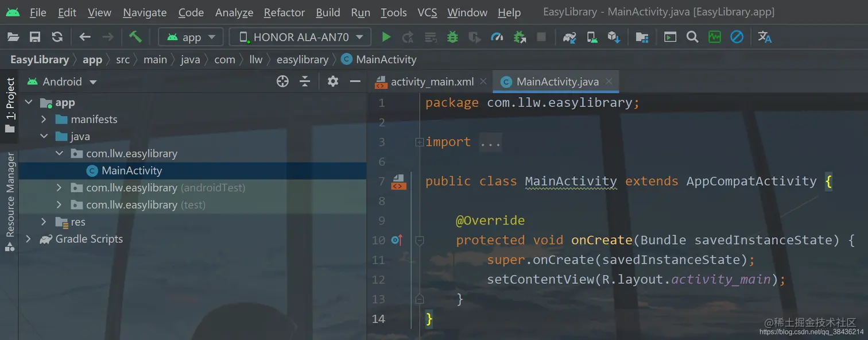Click the Run Anything terminal icon
This screenshot has width=868, height=340.
click(670, 37)
